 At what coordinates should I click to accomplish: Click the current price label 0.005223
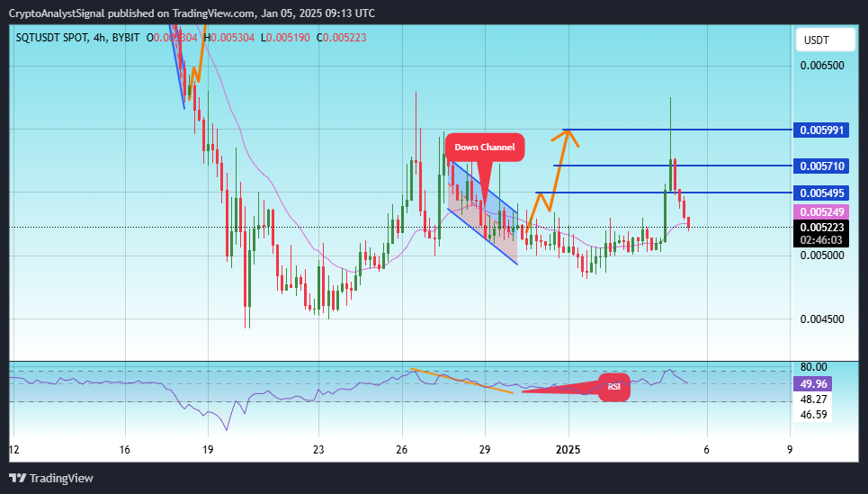[x=821, y=227]
